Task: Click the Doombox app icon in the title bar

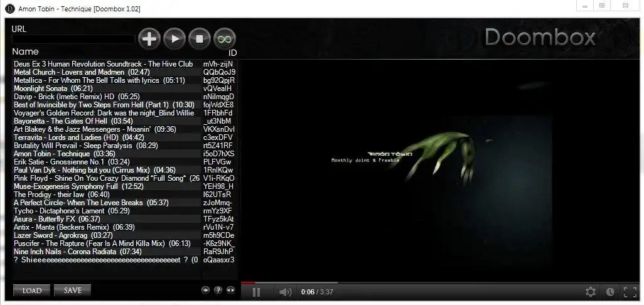Action: (x=10, y=9)
